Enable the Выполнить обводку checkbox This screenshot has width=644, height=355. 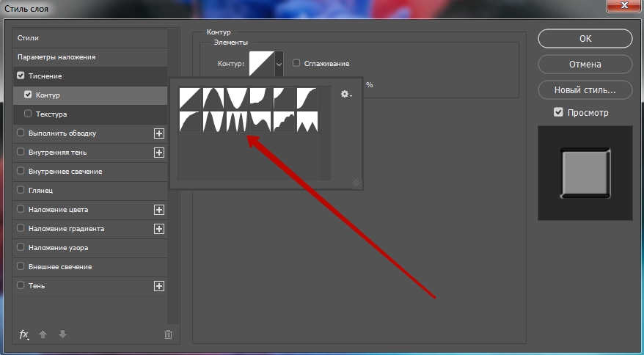tap(21, 133)
